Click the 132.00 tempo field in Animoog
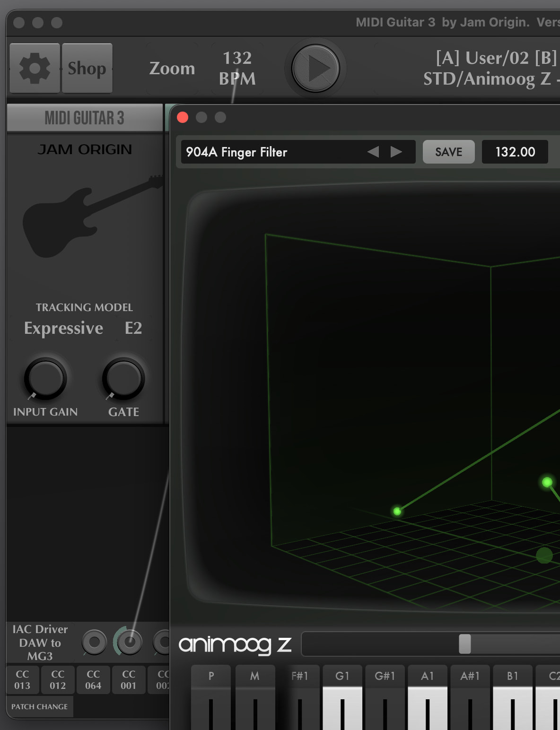 tap(515, 152)
